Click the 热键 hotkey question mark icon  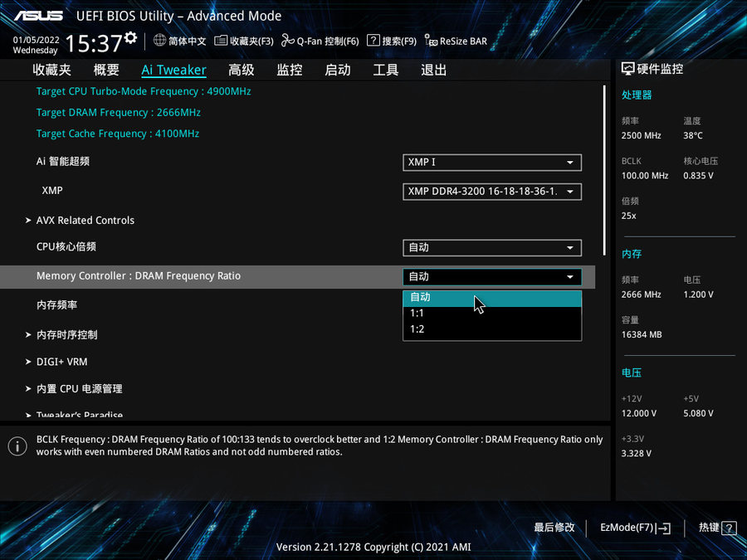[x=729, y=528]
